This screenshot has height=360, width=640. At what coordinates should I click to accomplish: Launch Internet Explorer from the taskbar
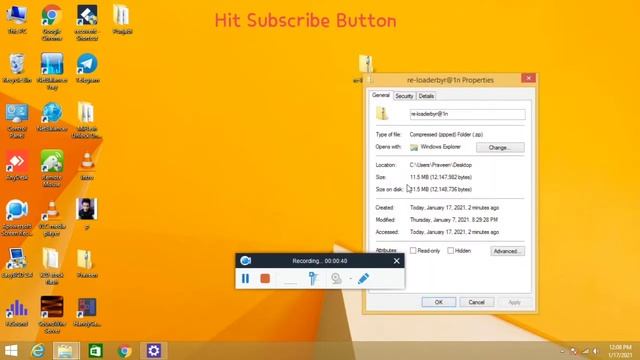coord(38,351)
